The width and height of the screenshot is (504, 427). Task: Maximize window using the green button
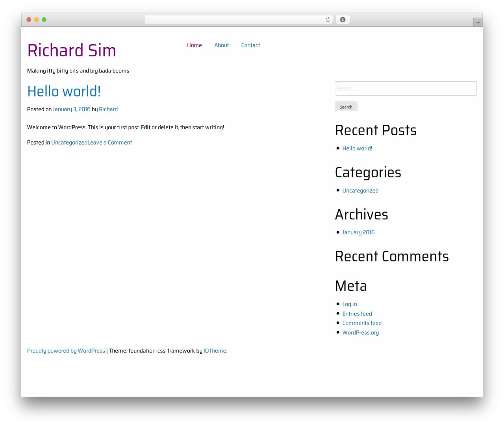[44, 20]
